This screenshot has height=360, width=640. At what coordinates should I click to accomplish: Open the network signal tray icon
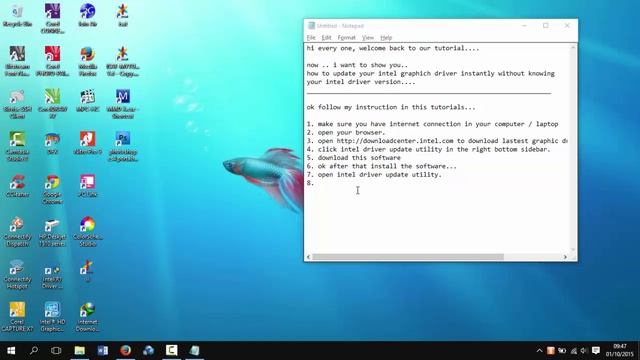pyautogui.click(x=573, y=351)
